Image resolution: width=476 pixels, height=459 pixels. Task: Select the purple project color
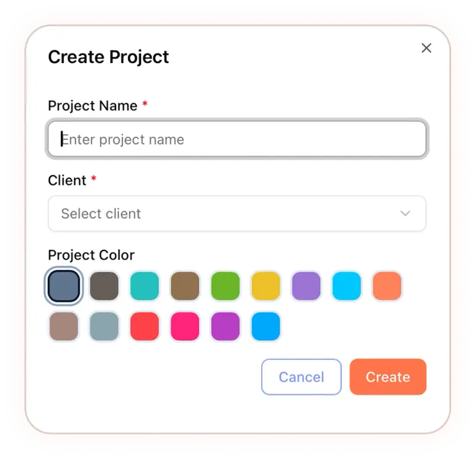pos(306,286)
